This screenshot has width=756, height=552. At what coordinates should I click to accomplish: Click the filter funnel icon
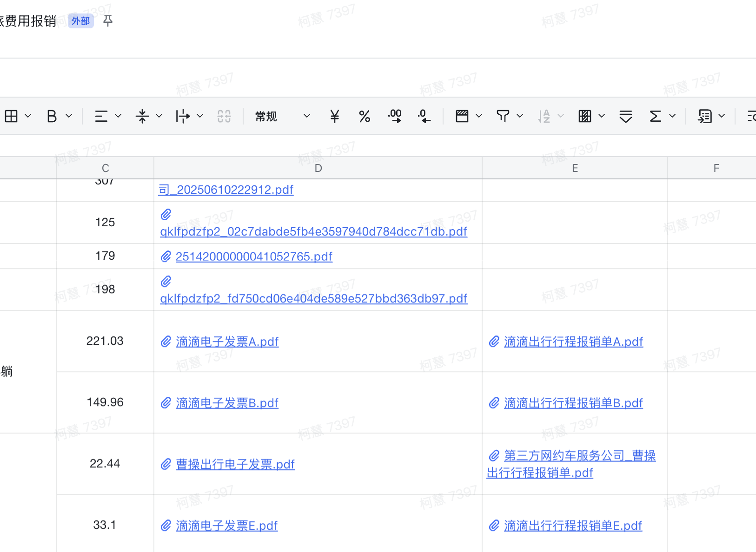[x=503, y=116]
